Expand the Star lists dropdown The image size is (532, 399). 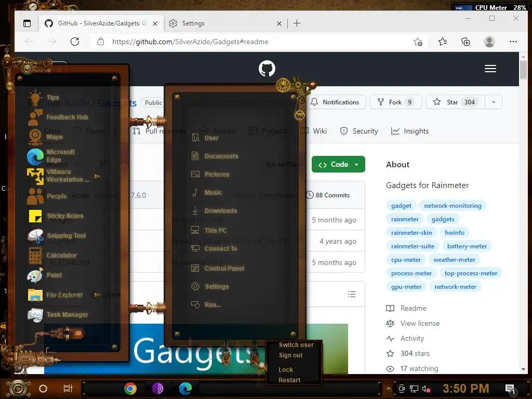(x=494, y=102)
